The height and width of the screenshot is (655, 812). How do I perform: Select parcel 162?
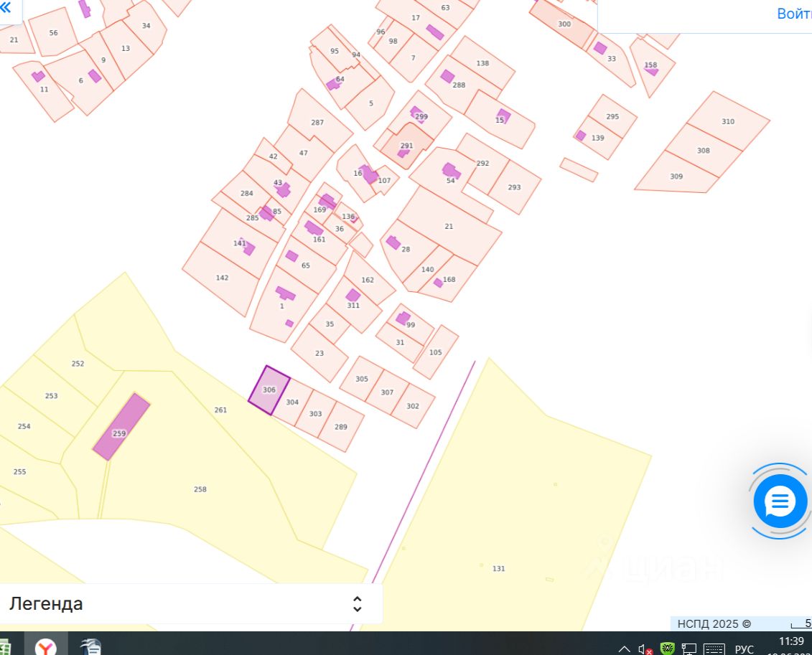pyautogui.click(x=368, y=280)
